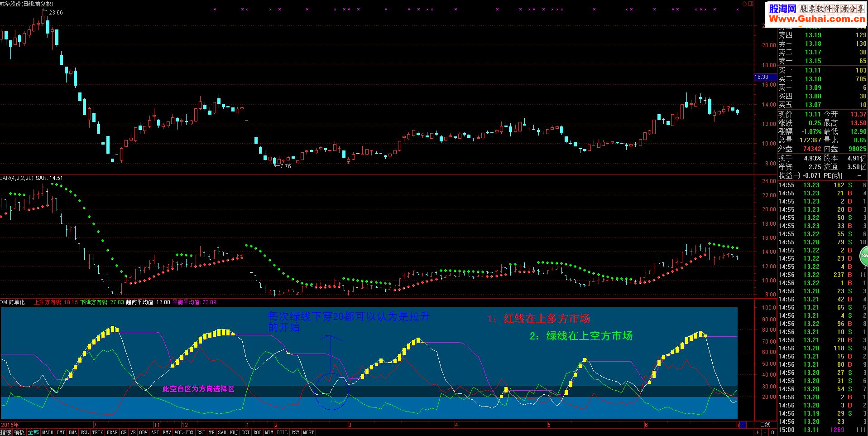Open the Www.Guhai.com.cn banner link
Image resolution: width=868 pixels, height=436 pixels.
point(817,19)
